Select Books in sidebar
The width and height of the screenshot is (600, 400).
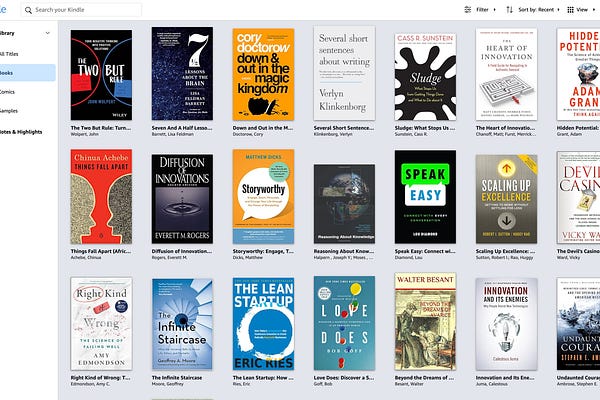coord(27,73)
